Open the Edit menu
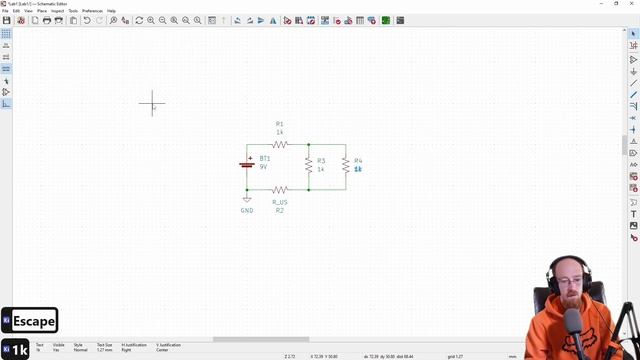The height and width of the screenshot is (360, 640). pos(16,11)
